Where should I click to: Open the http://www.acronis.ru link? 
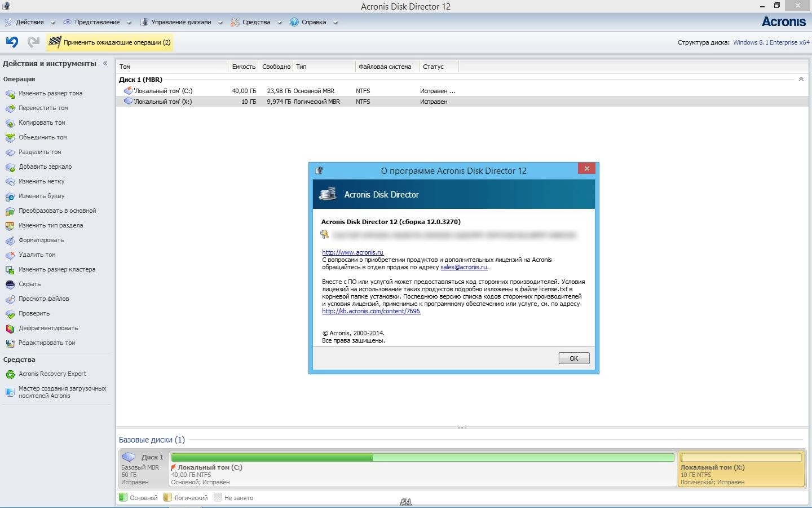coord(352,252)
